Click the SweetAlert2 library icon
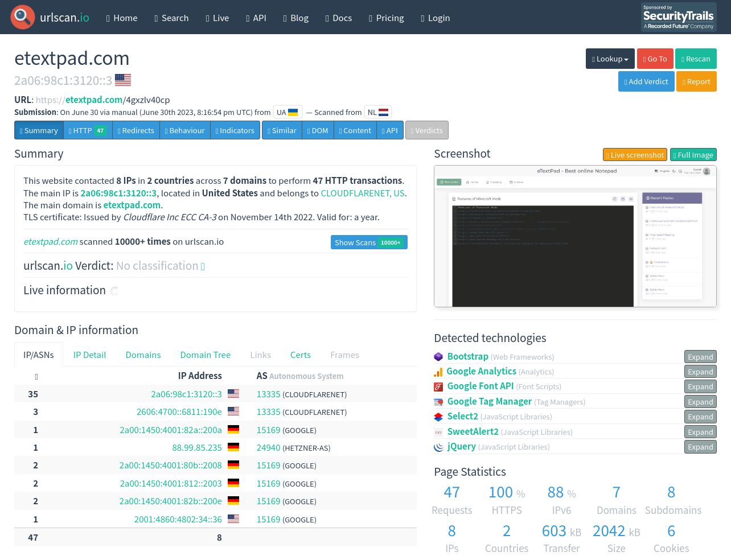The width and height of the screenshot is (731, 560). (x=438, y=432)
